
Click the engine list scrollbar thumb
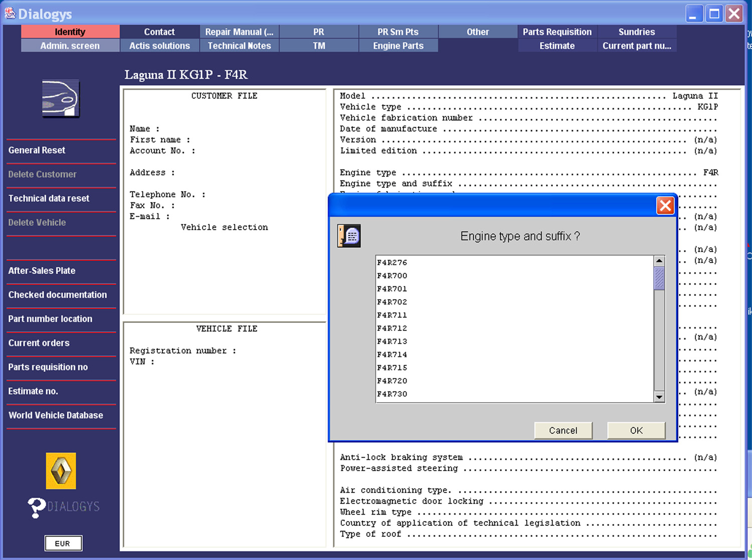point(659,278)
